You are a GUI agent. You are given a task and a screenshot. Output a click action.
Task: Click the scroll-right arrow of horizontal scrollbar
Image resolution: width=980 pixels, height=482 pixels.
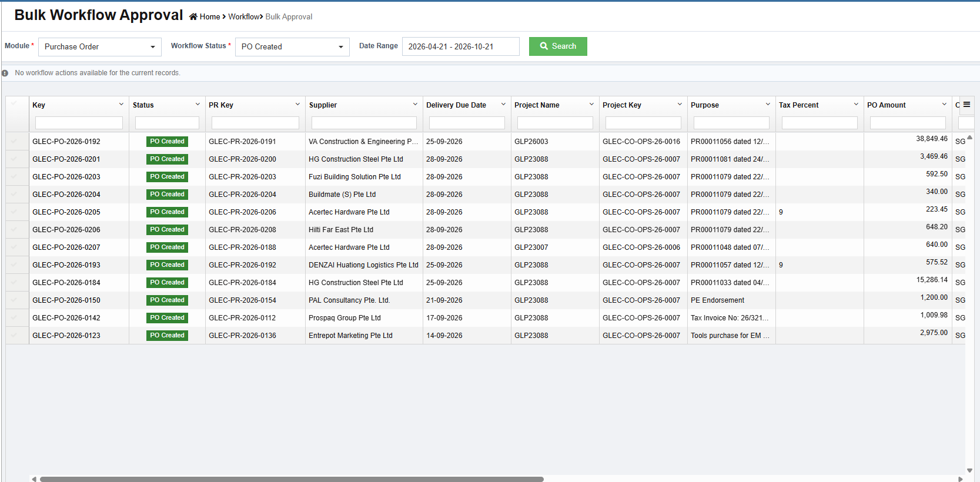pyautogui.click(x=960, y=479)
